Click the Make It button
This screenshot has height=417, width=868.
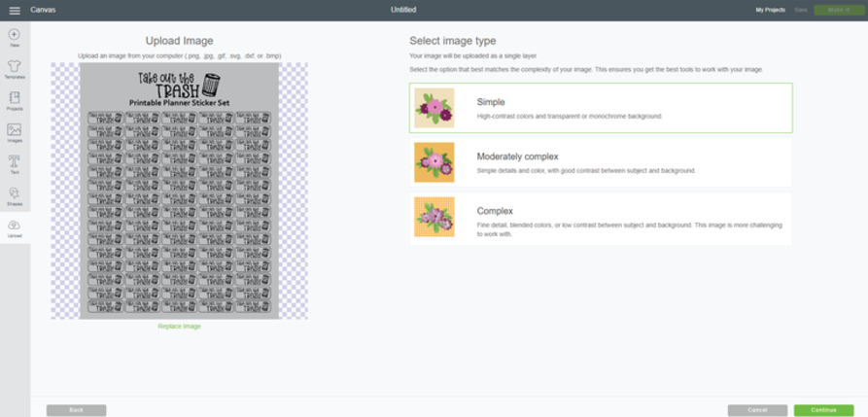[x=839, y=10]
